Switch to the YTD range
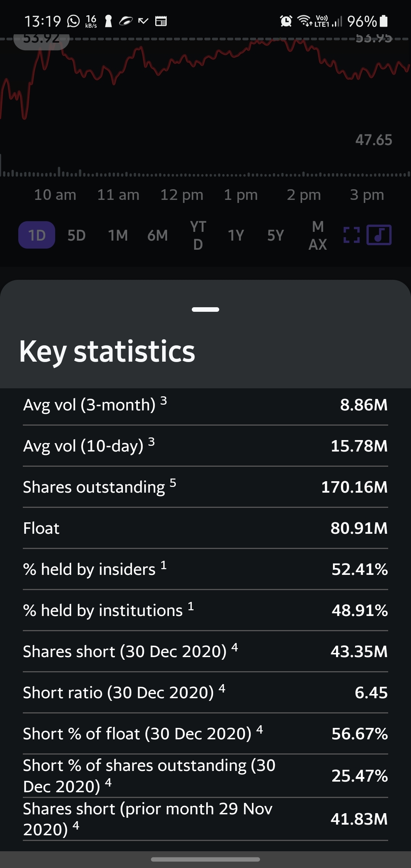411x868 pixels. tap(198, 235)
